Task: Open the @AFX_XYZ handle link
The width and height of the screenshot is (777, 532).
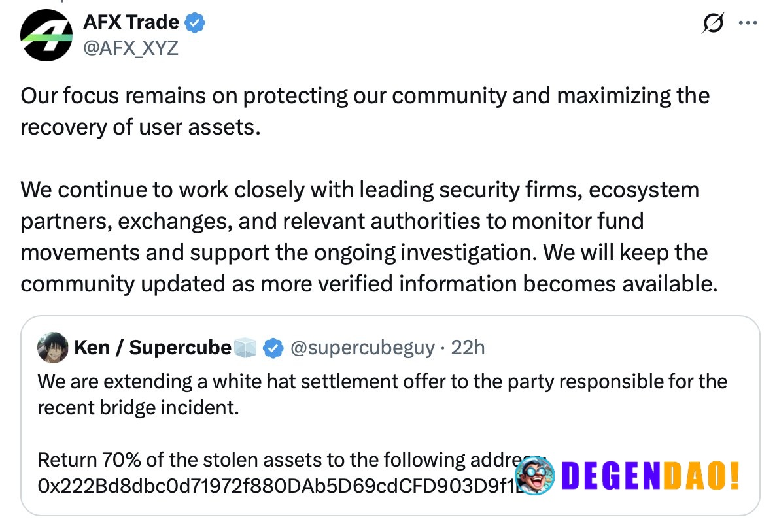Action: (x=131, y=48)
